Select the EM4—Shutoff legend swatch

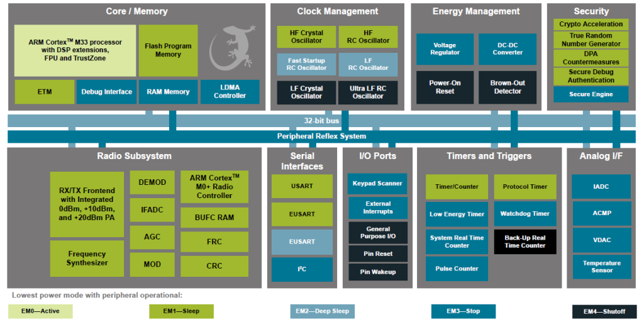[x=604, y=311]
